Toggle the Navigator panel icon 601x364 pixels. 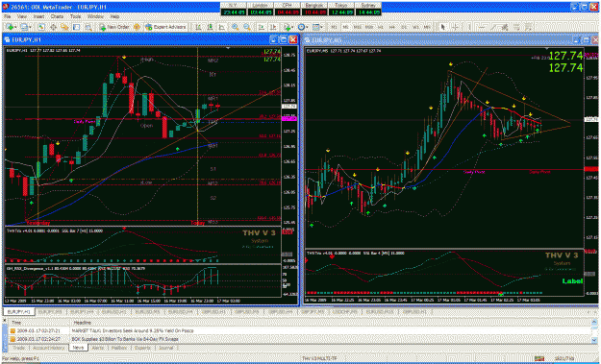(64, 27)
